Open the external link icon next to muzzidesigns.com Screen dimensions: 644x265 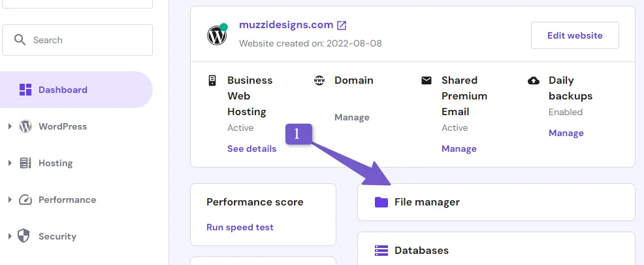[342, 26]
